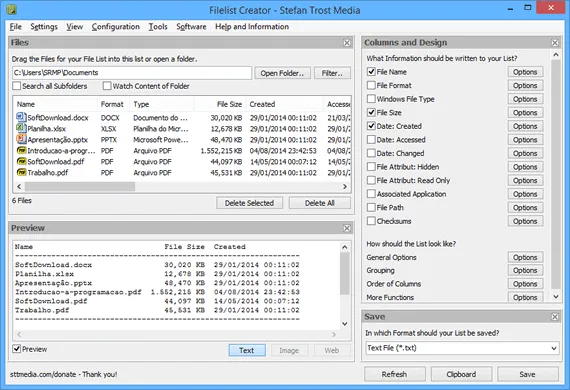Check the File Path checkbox

tap(371, 208)
